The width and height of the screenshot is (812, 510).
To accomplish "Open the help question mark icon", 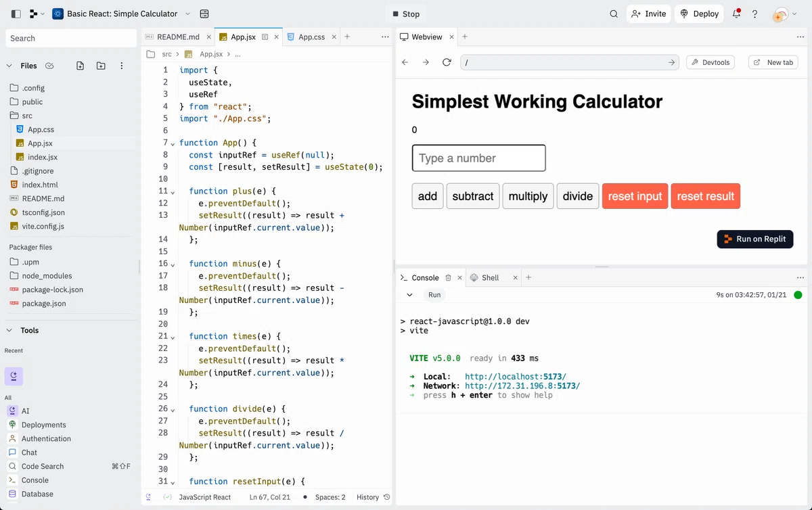I will pos(755,14).
